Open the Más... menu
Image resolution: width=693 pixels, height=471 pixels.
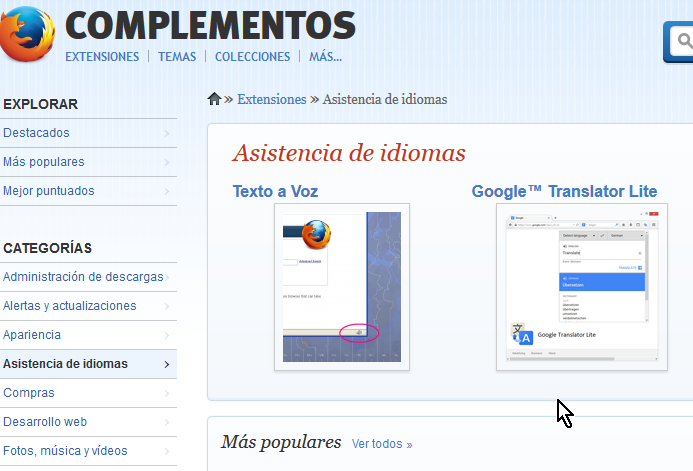pyautogui.click(x=325, y=57)
